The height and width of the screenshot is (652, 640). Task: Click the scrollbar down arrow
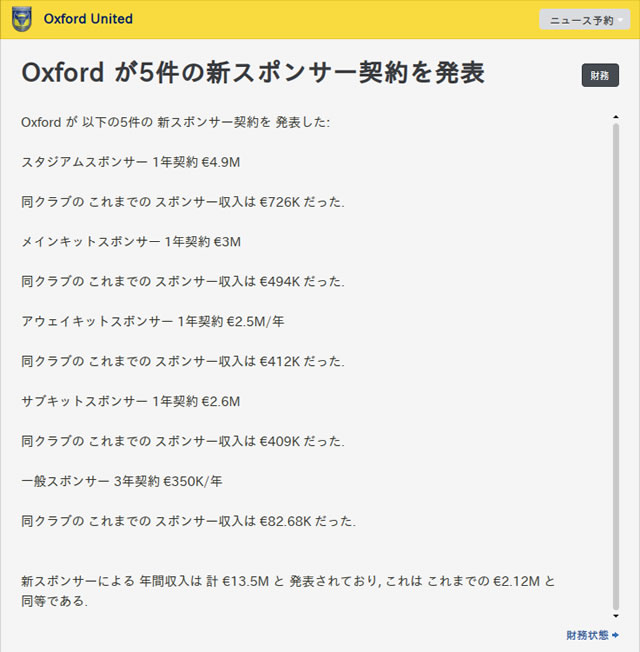616,616
